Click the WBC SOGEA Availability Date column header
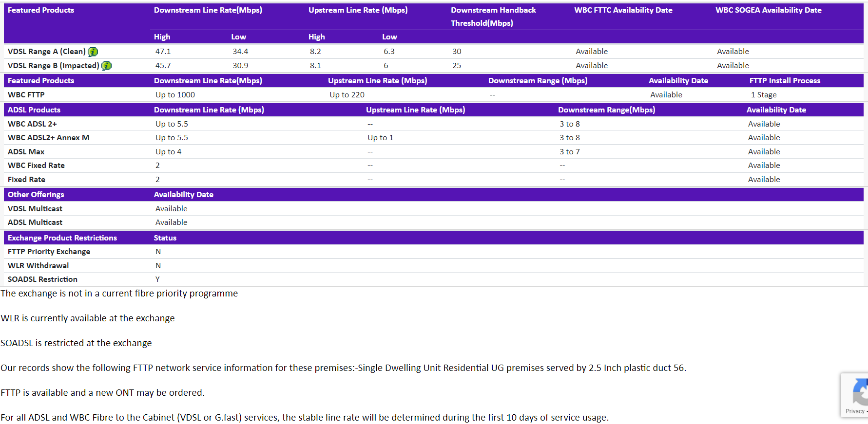This screenshot has height=424, width=868. click(x=768, y=10)
